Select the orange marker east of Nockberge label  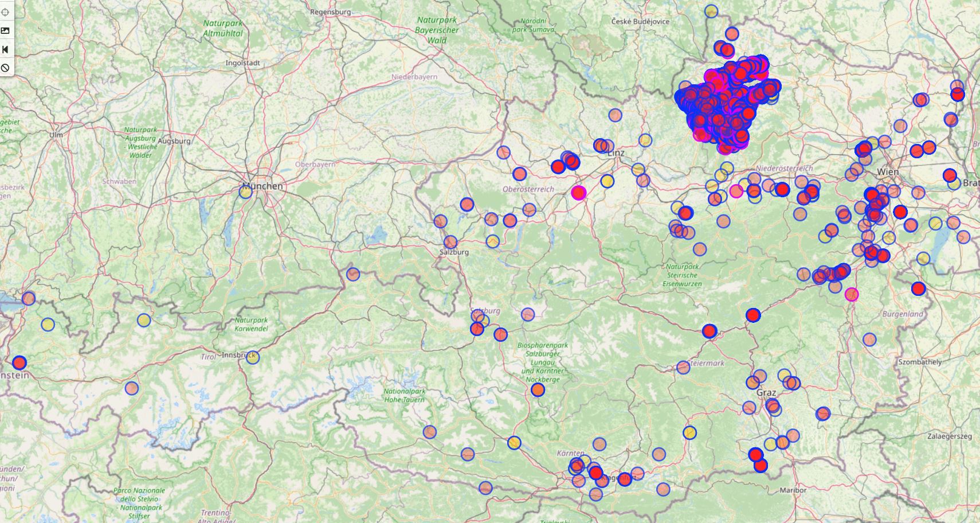pos(538,390)
